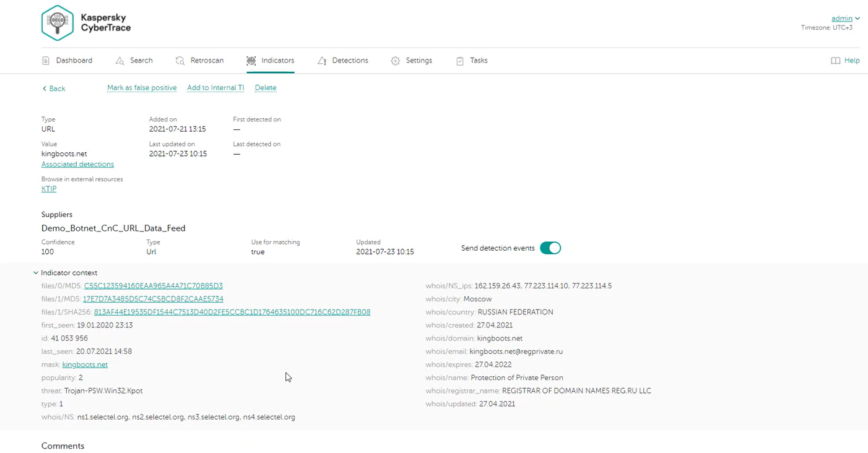Click the Comments heading
The width and height of the screenshot is (868, 453).
click(x=63, y=446)
